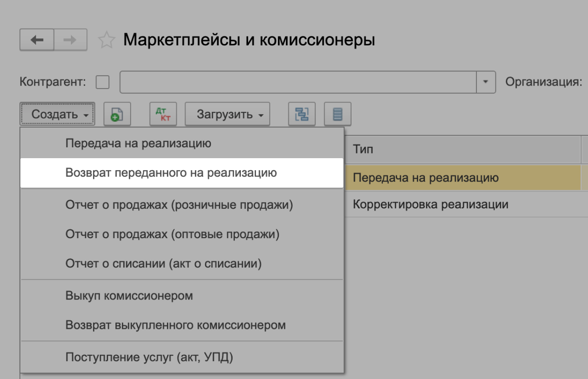Click the back navigation arrow
Image resolution: width=588 pixels, height=379 pixels.
coord(37,40)
